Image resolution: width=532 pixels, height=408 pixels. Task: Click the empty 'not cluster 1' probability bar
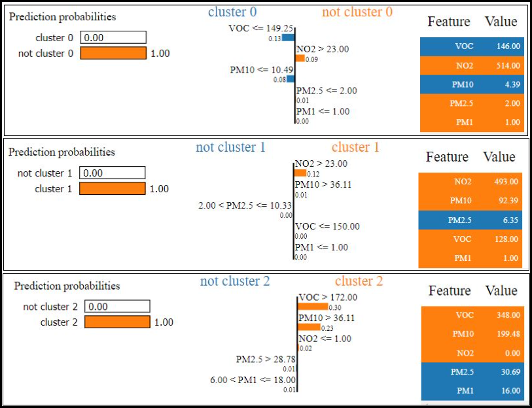point(112,173)
